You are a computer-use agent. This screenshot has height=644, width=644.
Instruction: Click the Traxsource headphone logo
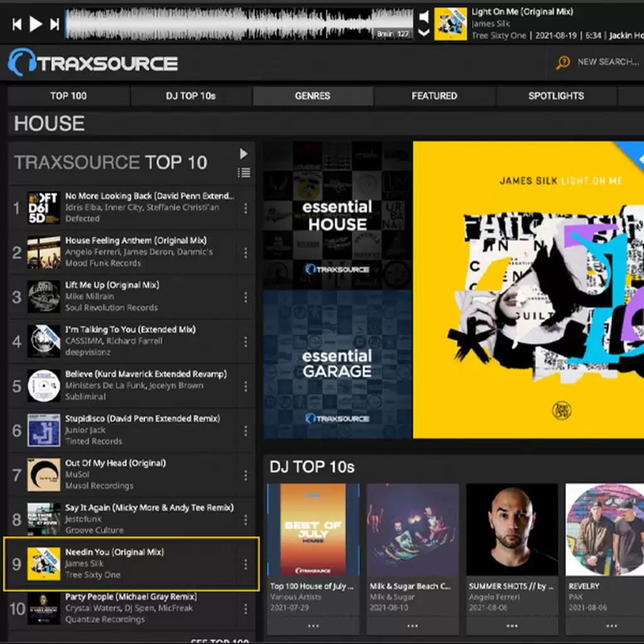(x=20, y=63)
